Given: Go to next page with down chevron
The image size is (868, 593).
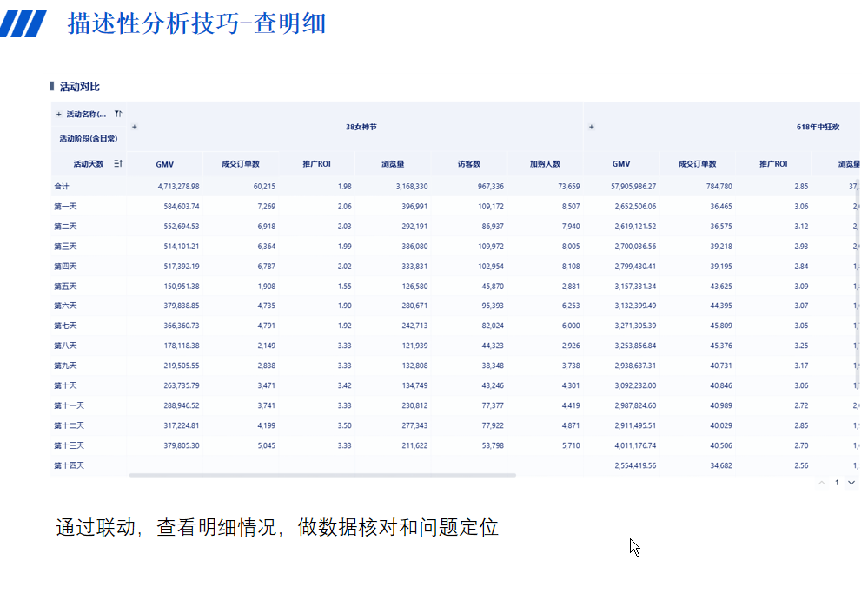Looking at the screenshot, I should (x=851, y=483).
